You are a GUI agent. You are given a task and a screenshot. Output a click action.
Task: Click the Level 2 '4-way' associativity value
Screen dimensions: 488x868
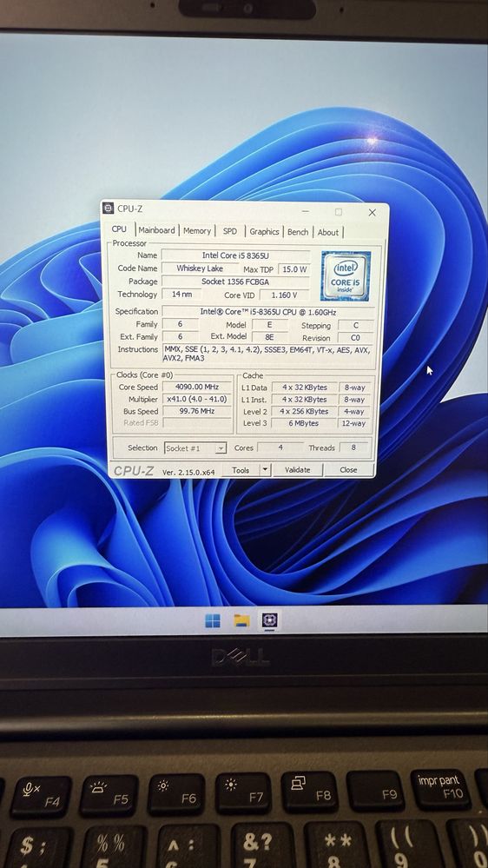pyautogui.click(x=354, y=412)
